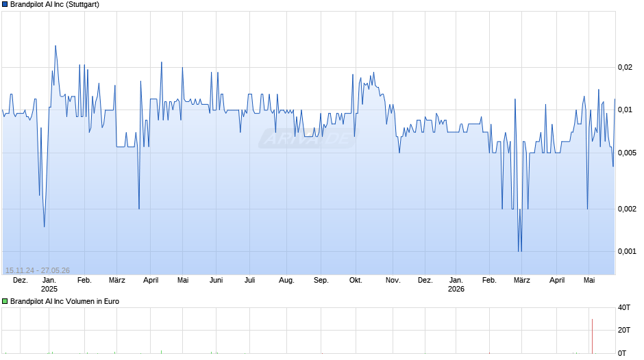Click the highest price peak in January 2025
The width and height of the screenshot is (644, 360).
click(55, 46)
